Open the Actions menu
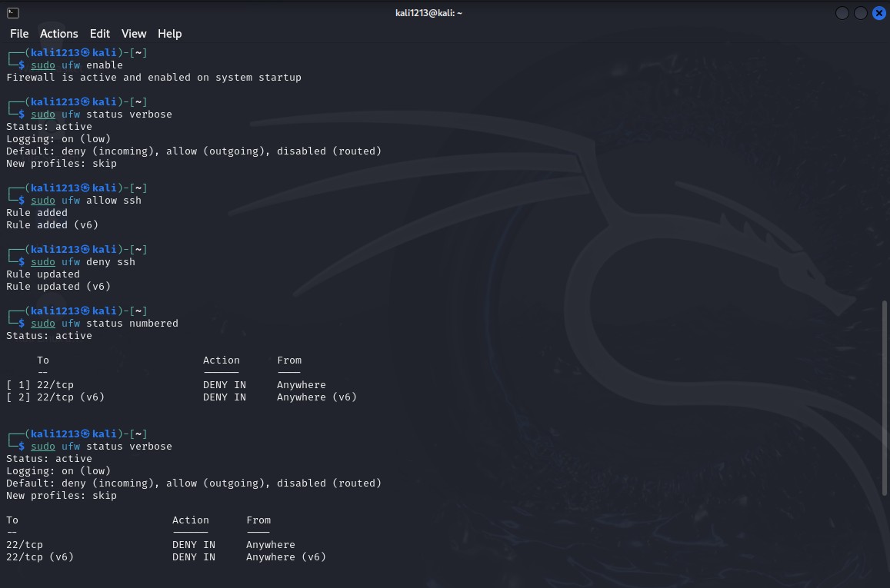Viewport: 890px width, 588px height. pos(58,34)
